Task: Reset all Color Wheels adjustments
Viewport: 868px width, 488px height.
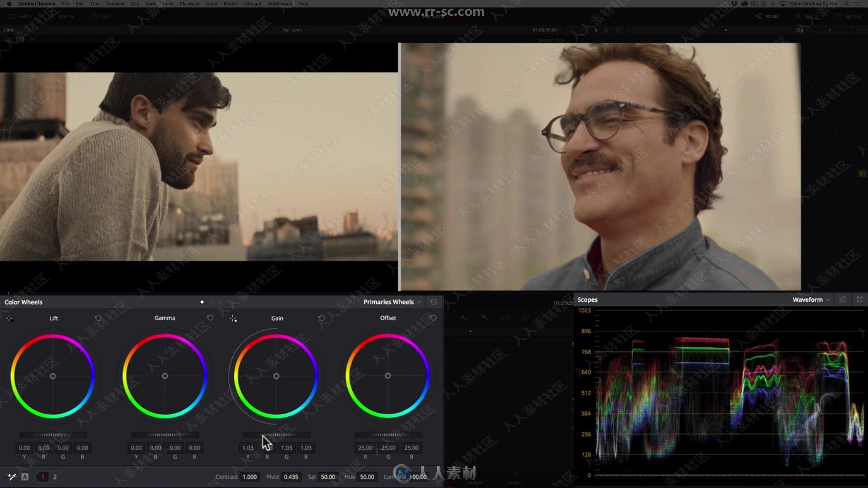Action: click(x=434, y=302)
